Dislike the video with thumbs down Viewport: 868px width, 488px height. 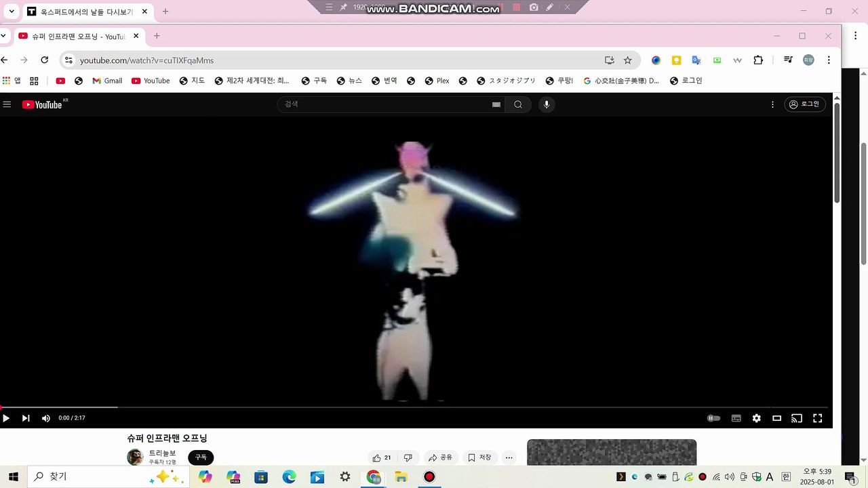pyautogui.click(x=408, y=457)
